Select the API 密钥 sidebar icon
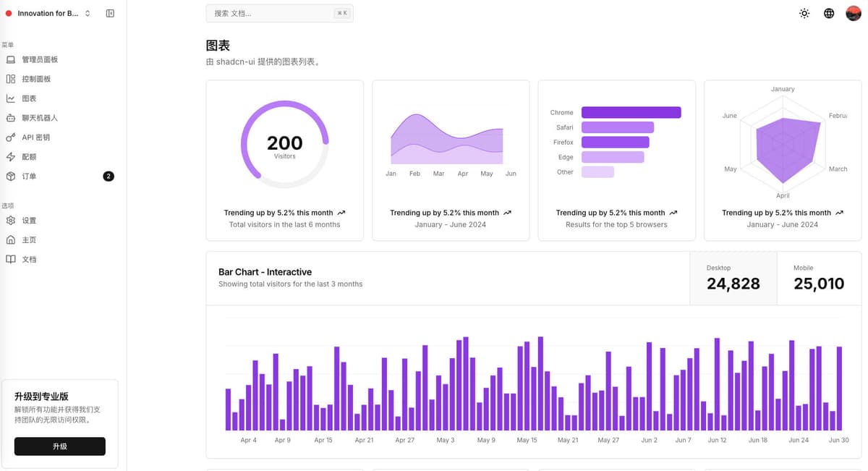Screen dimensions: 868x471 click(10, 137)
